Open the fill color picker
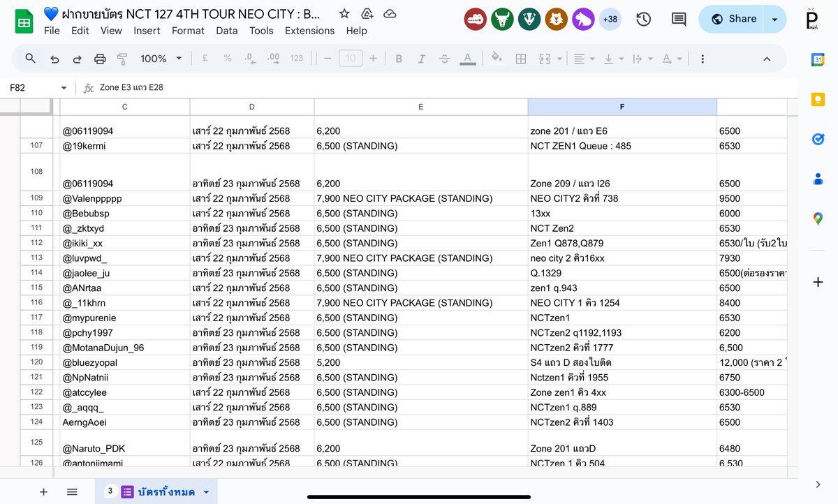Image resolution: width=838 pixels, height=504 pixels. point(497,59)
